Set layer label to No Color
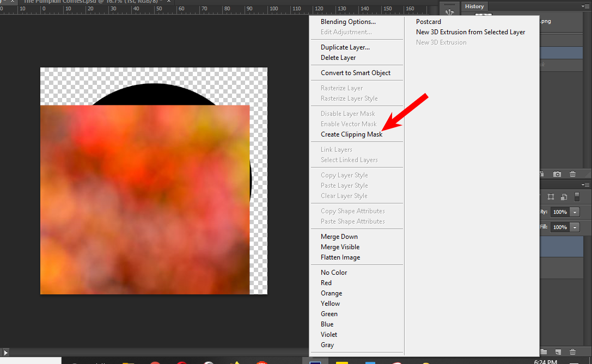592x364 pixels. (334, 273)
